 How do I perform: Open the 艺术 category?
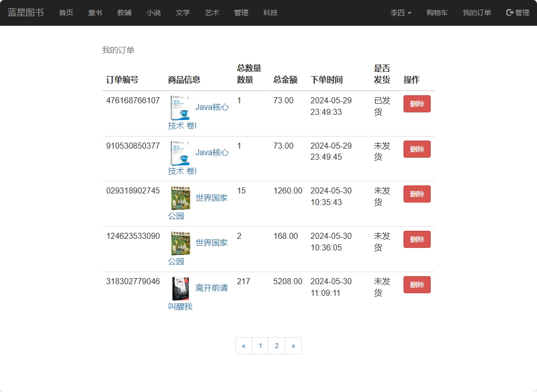pos(212,13)
